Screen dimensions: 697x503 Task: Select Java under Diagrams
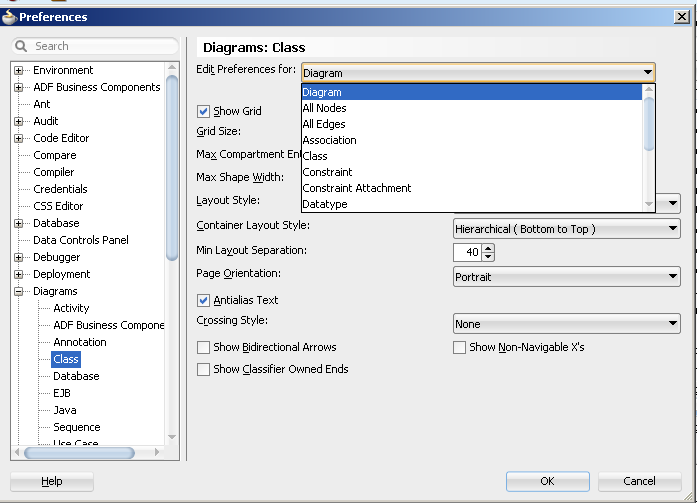point(65,410)
